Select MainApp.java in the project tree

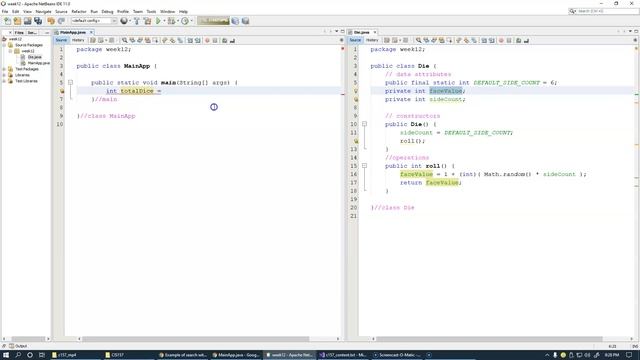pos(38,63)
